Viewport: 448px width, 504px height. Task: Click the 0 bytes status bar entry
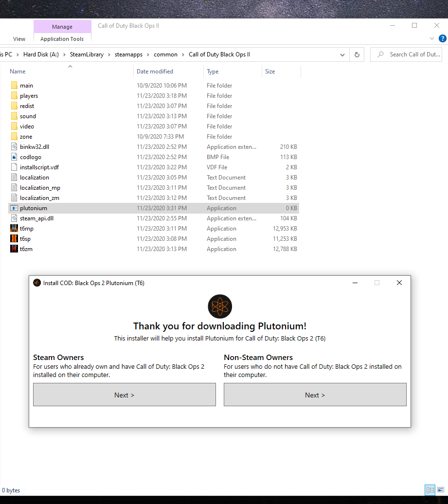click(x=11, y=490)
